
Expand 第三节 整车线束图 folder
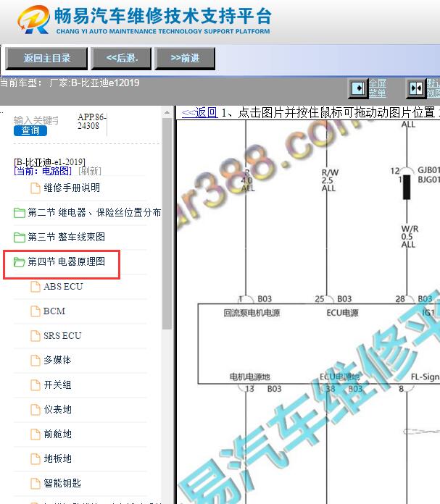click(x=66, y=238)
